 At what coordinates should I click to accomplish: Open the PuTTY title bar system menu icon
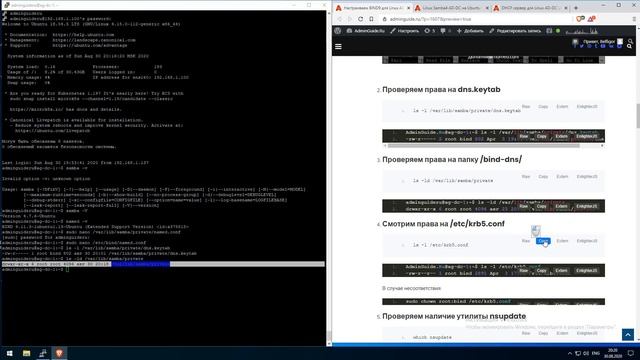[6, 5]
